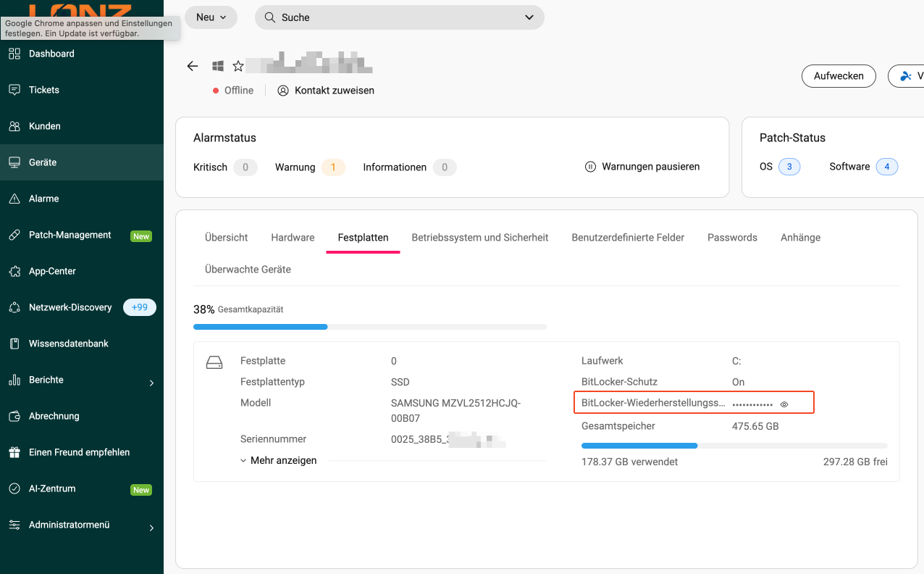Image resolution: width=924 pixels, height=574 pixels.
Task: Open Wissensdatenbank in sidebar
Action: tap(68, 344)
